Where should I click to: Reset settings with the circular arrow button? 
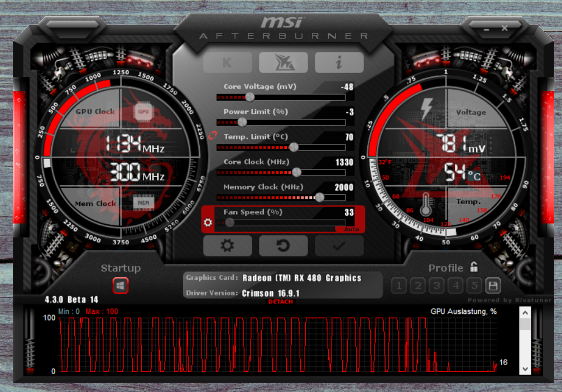coord(283,245)
